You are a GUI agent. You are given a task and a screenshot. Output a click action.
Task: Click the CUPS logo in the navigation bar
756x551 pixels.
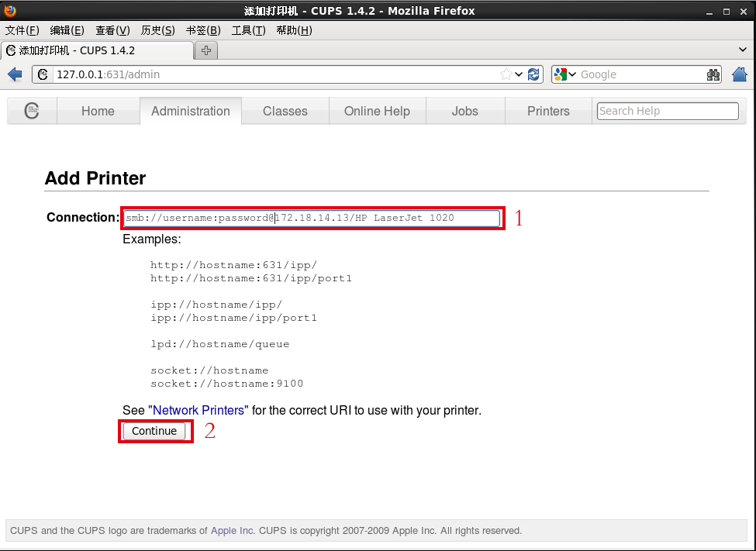coord(32,111)
